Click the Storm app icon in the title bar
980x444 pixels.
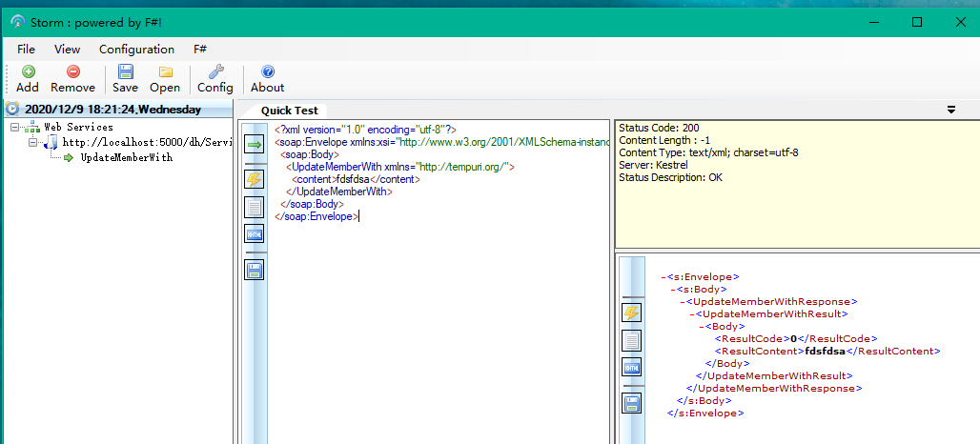click(18, 22)
